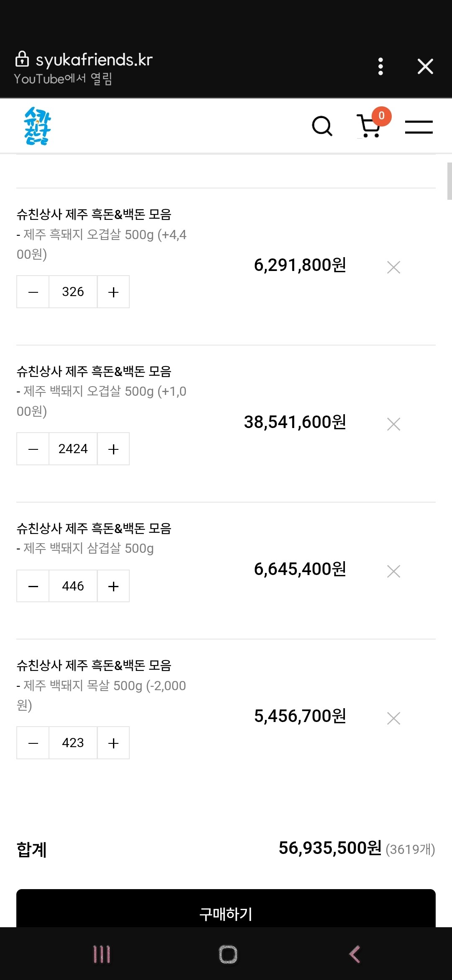This screenshot has height=980, width=452.
Task: Tap the Android recent apps button
Action: [102, 954]
